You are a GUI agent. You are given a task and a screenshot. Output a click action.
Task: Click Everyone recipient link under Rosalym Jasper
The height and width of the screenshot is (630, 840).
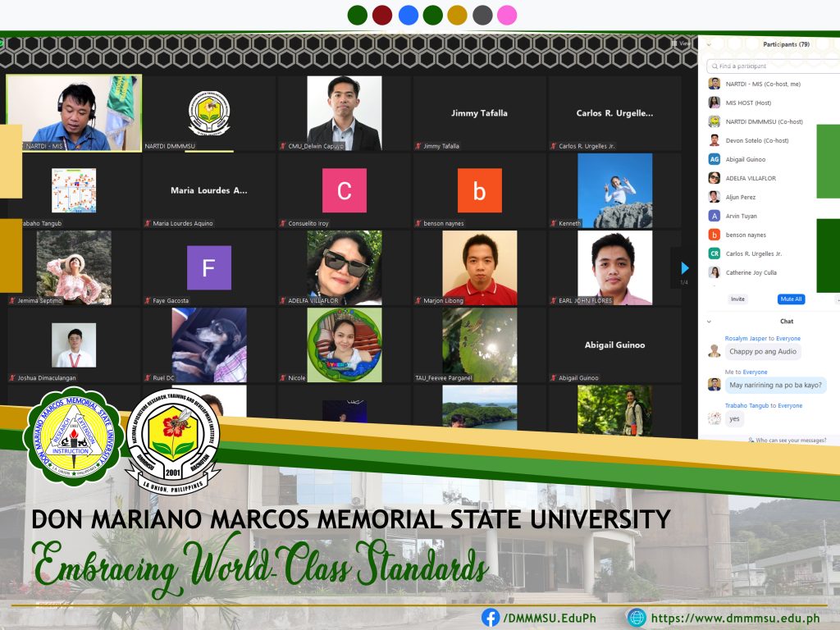(x=788, y=339)
